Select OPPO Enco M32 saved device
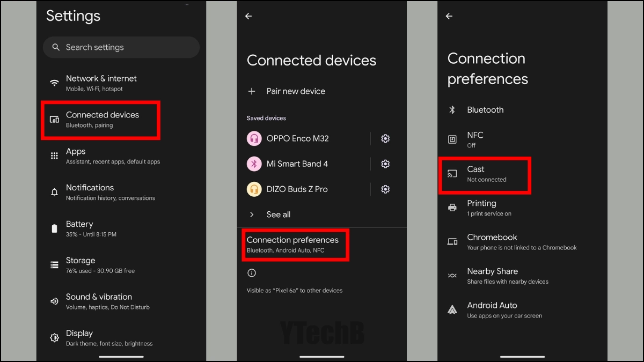644x362 pixels. 304,138
